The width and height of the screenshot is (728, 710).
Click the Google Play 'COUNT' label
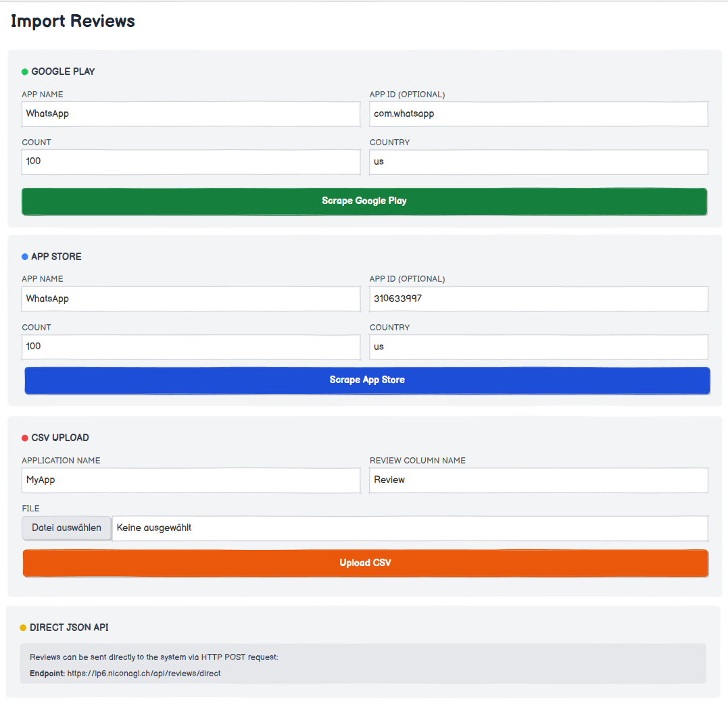click(x=37, y=143)
